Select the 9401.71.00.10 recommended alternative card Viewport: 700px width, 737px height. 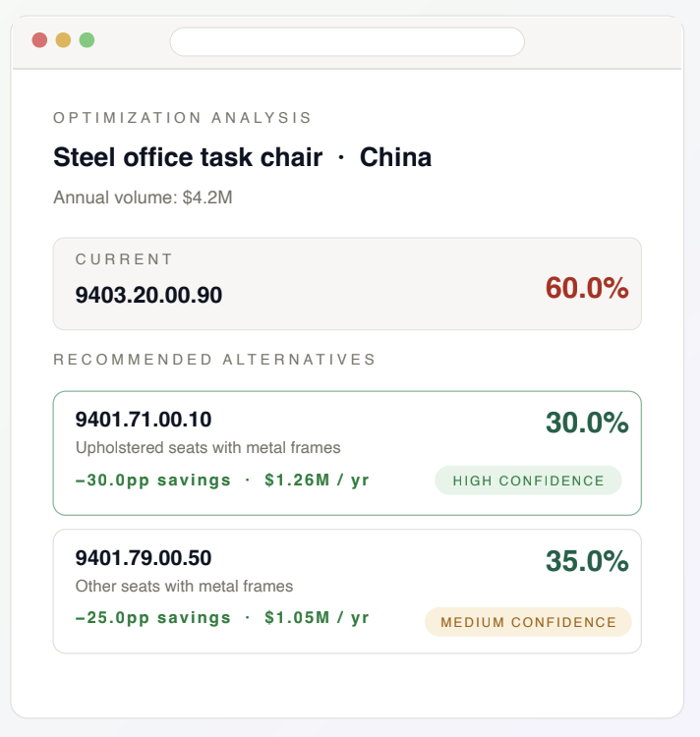click(347, 453)
